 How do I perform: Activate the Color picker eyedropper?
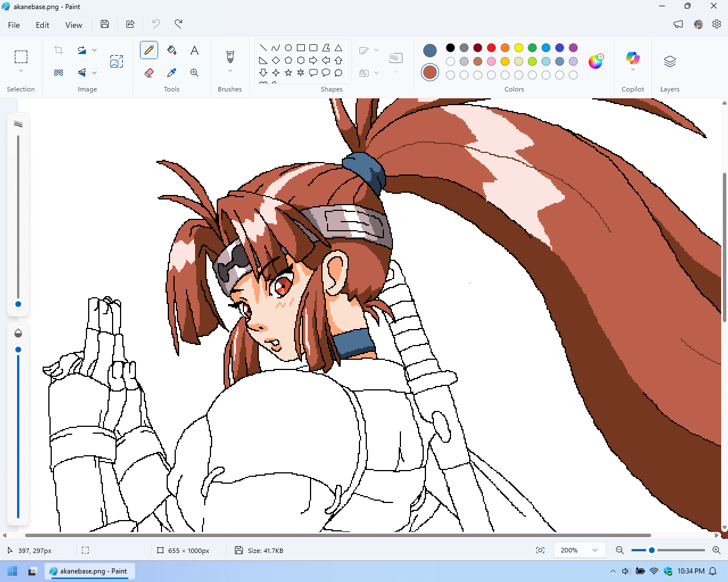tap(172, 73)
